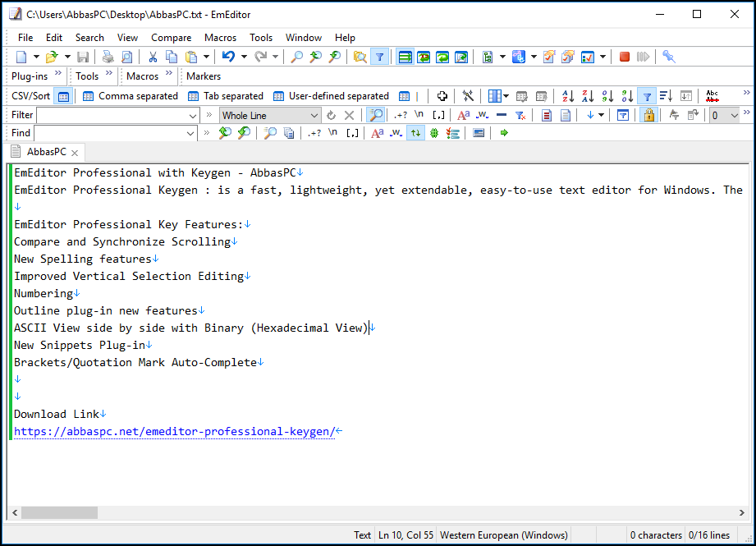Open the Window menu
The height and width of the screenshot is (546, 756).
[x=304, y=38]
